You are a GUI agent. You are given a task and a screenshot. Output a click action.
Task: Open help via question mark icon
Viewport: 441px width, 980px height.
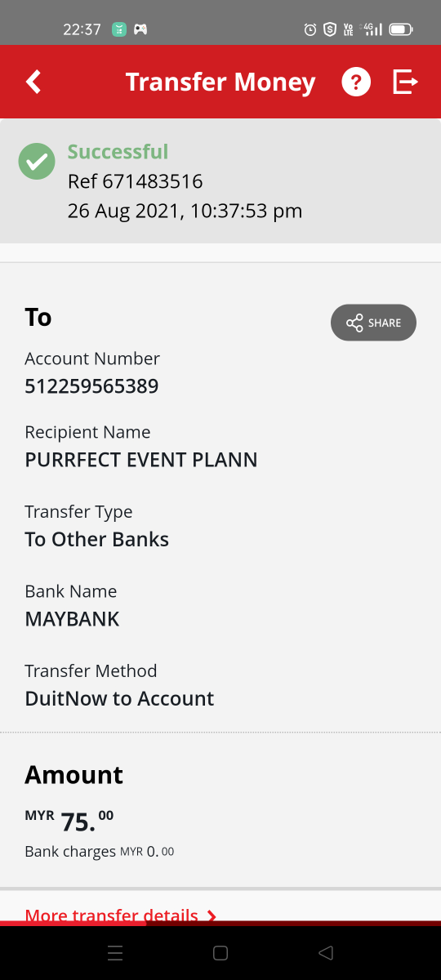(356, 82)
